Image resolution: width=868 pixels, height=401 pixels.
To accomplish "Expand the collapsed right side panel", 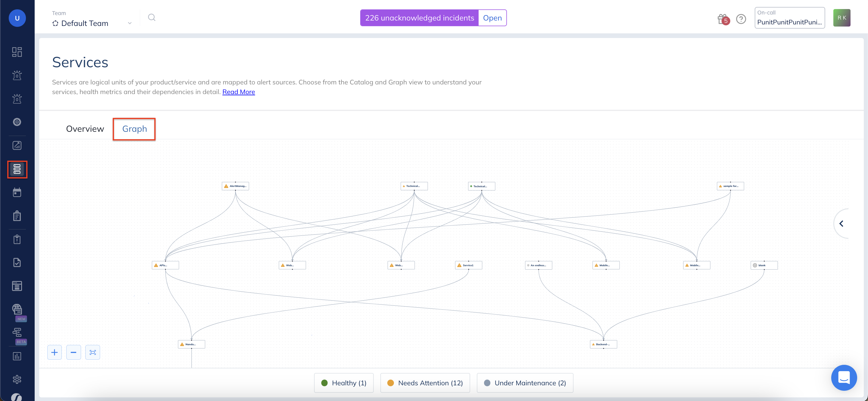I will point(841,224).
